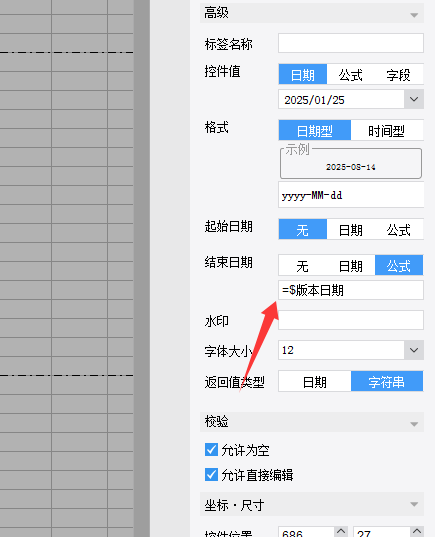435x537 pixels.
Task: Select 无 for 结束日期
Action: coord(303,265)
